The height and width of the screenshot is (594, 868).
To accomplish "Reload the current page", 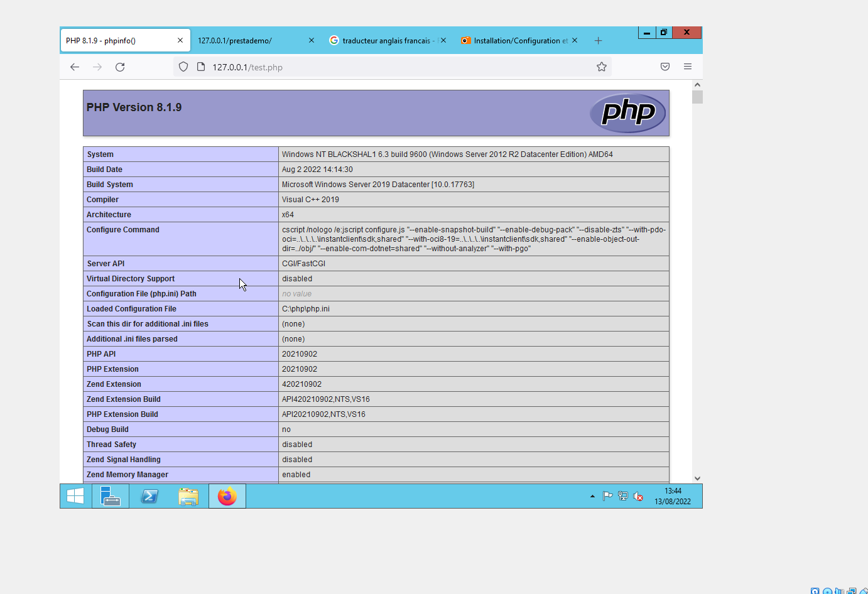I will coord(120,67).
